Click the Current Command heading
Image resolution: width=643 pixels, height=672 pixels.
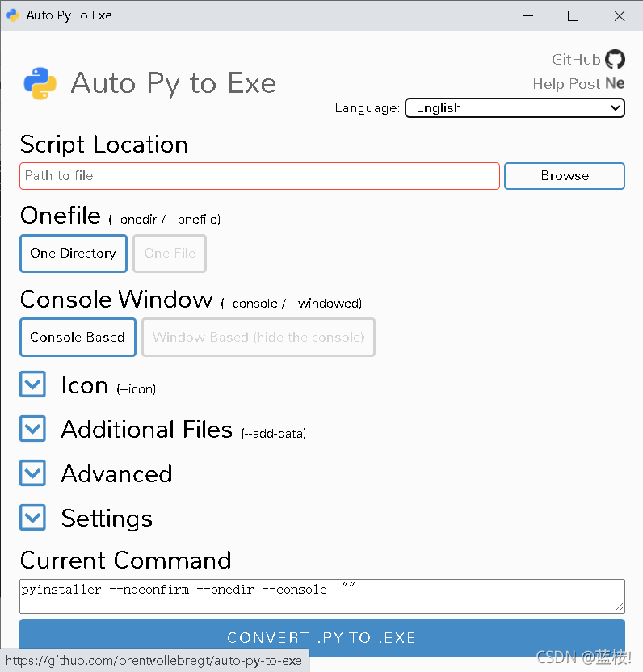click(125, 561)
